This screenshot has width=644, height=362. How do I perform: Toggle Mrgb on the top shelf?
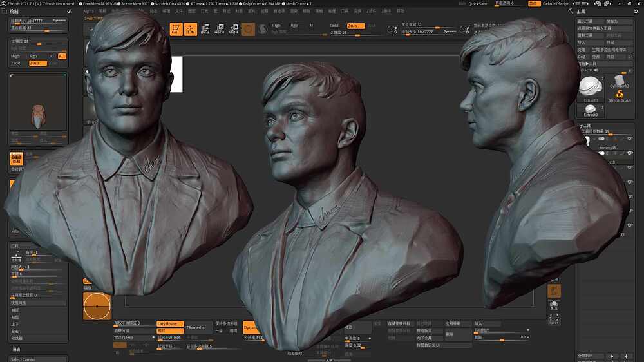point(276,26)
